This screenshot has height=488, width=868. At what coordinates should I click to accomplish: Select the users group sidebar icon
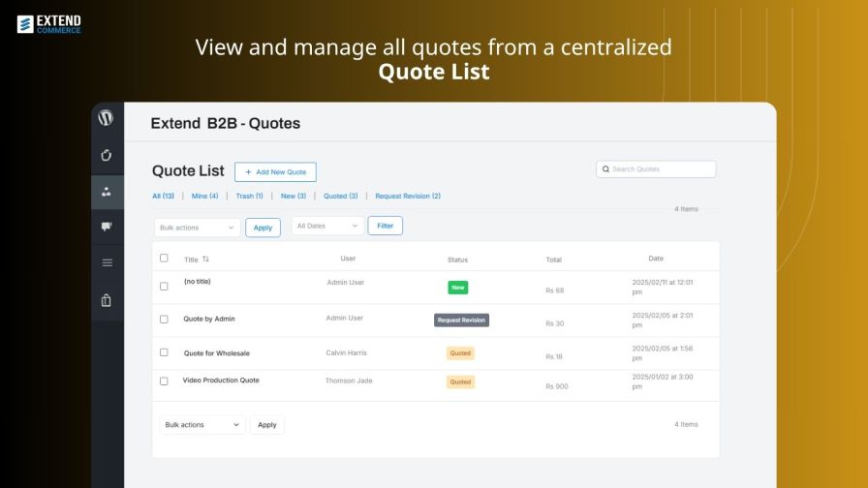coord(107,192)
